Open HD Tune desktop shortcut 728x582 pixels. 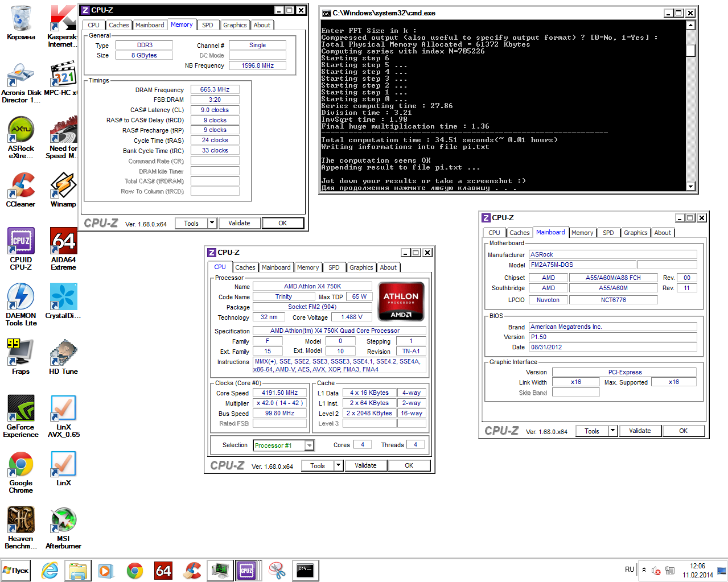[x=63, y=357]
